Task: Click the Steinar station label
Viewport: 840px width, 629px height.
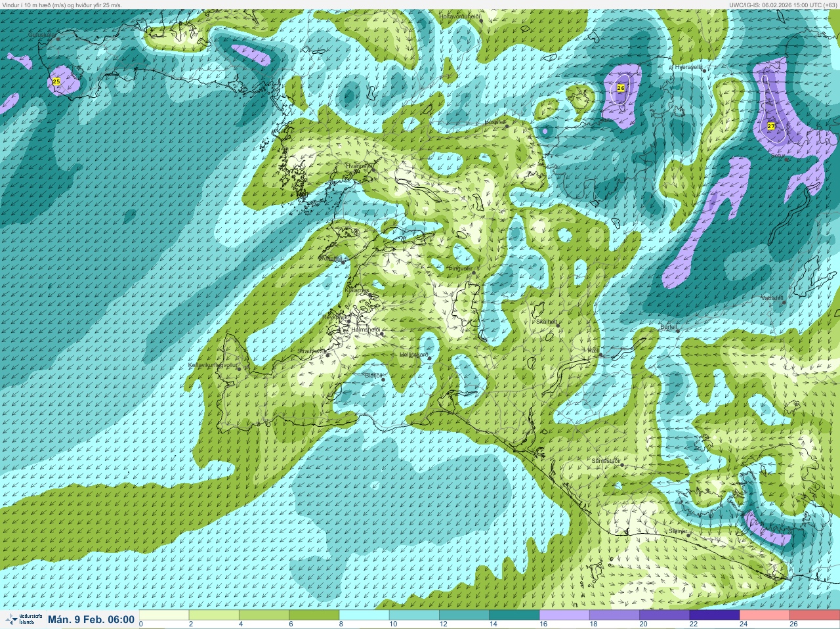Action: point(677,531)
